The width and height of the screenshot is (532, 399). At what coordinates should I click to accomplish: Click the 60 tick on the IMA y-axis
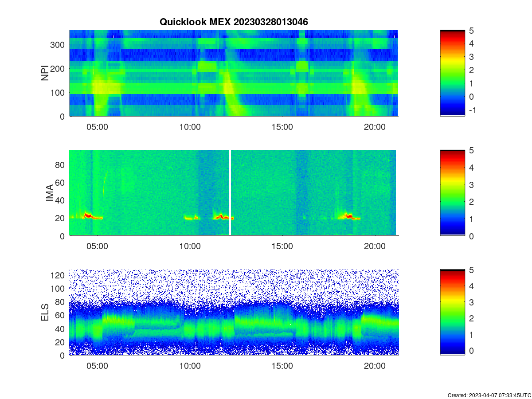(61, 182)
